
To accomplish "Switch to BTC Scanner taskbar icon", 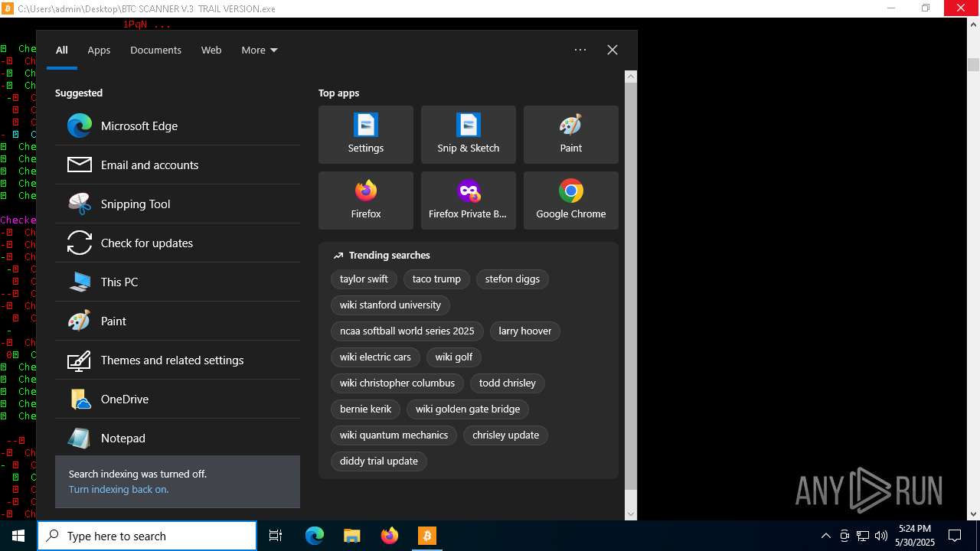I will pyautogui.click(x=426, y=536).
